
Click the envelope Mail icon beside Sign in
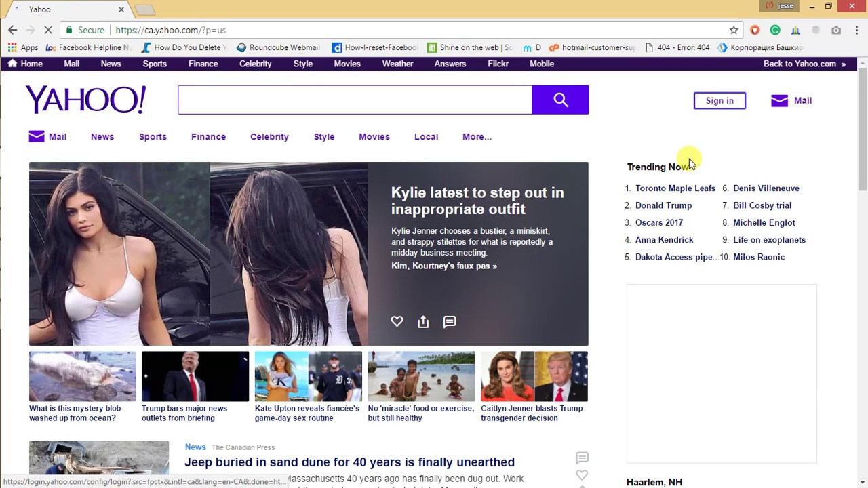coord(779,100)
